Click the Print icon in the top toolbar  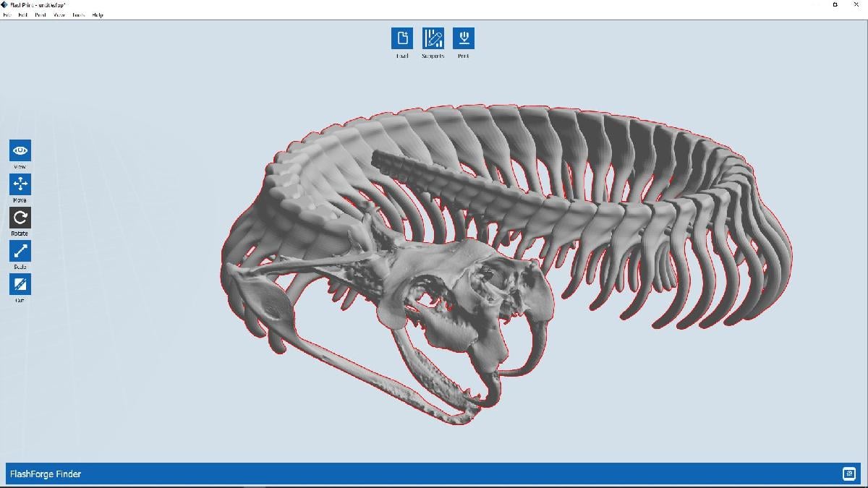(x=464, y=38)
